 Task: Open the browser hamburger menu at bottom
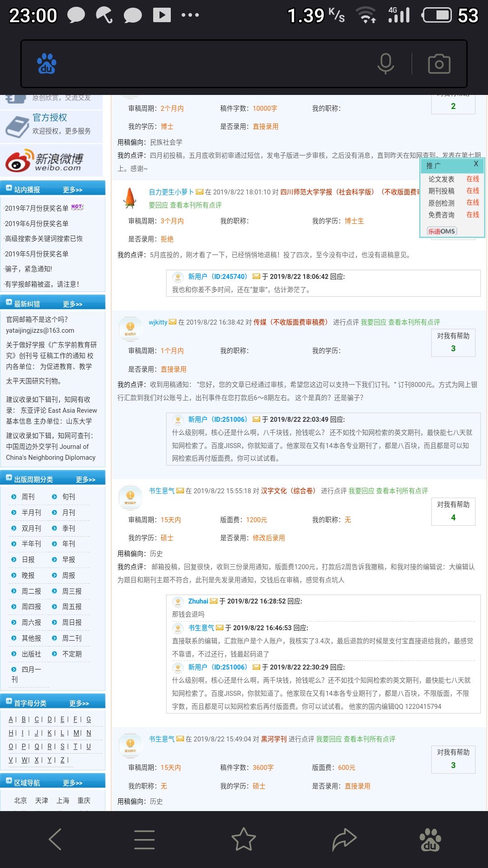click(x=144, y=840)
